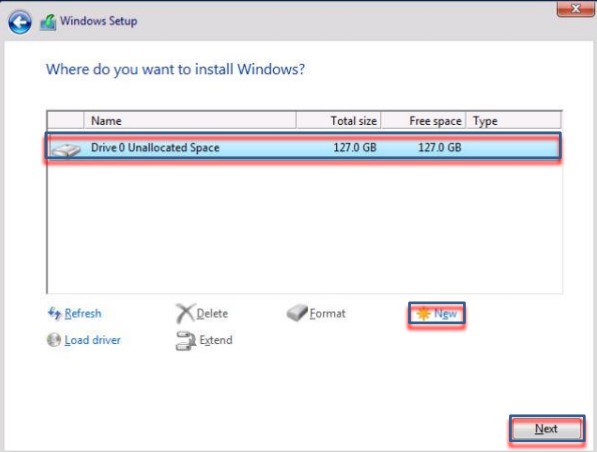The height and width of the screenshot is (453, 597).
Task: Click the Windows Setup title icon
Action: tap(48, 22)
